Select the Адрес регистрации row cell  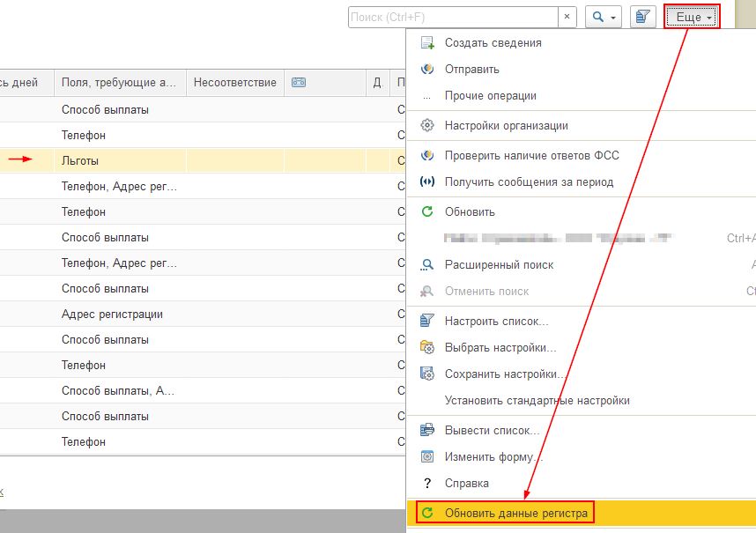(x=120, y=315)
